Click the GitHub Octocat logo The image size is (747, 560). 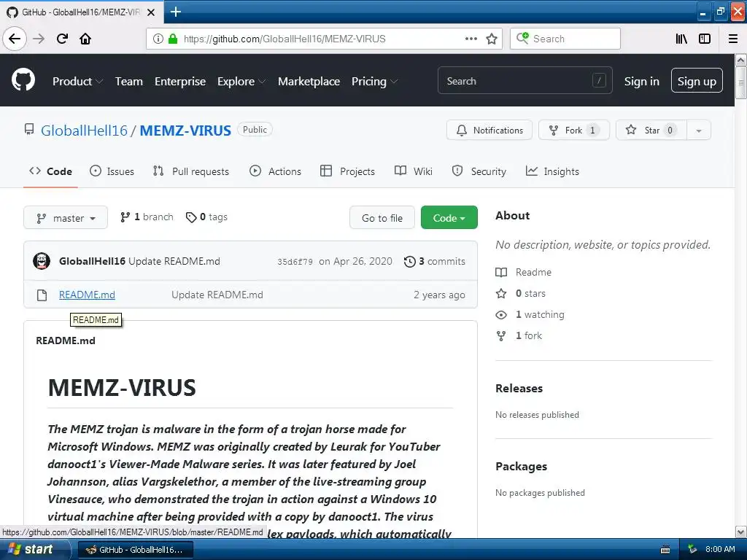tap(23, 79)
